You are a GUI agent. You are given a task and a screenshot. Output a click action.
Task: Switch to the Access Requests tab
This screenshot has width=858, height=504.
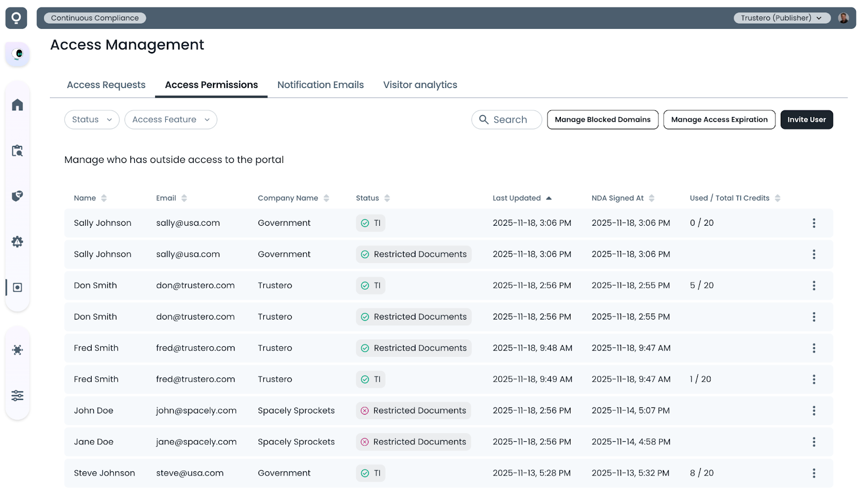tap(106, 85)
